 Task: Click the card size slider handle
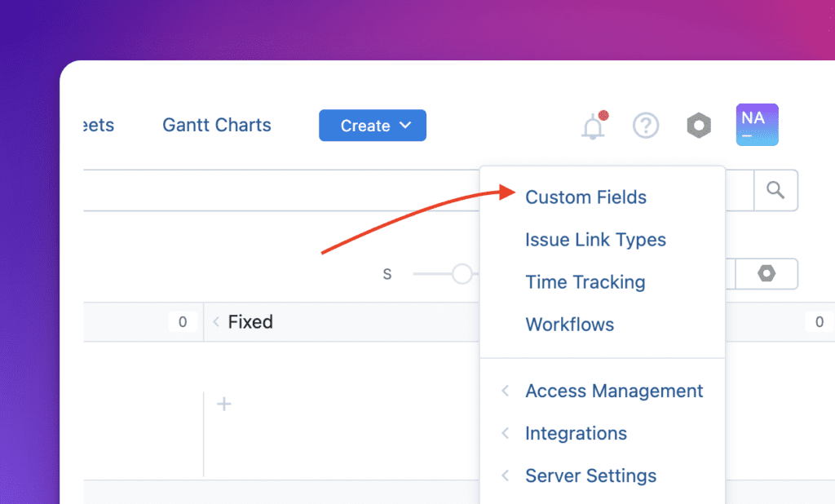[462, 274]
